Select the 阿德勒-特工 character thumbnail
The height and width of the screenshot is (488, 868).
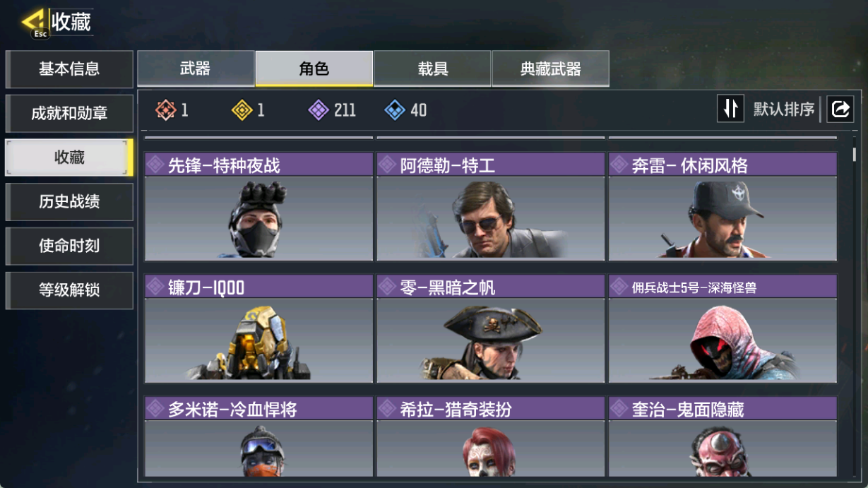(x=490, y=218)
